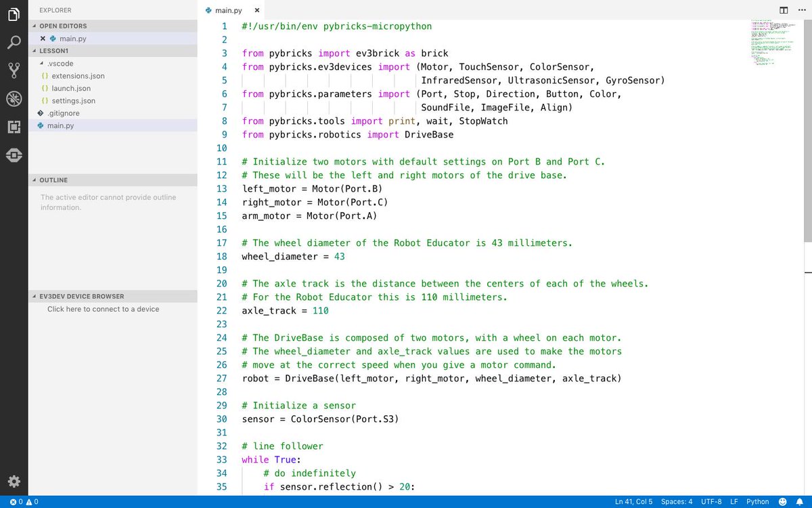Screen dimensions: 812x508
Task: Select the Source Control icon
Action: (14, 70)
